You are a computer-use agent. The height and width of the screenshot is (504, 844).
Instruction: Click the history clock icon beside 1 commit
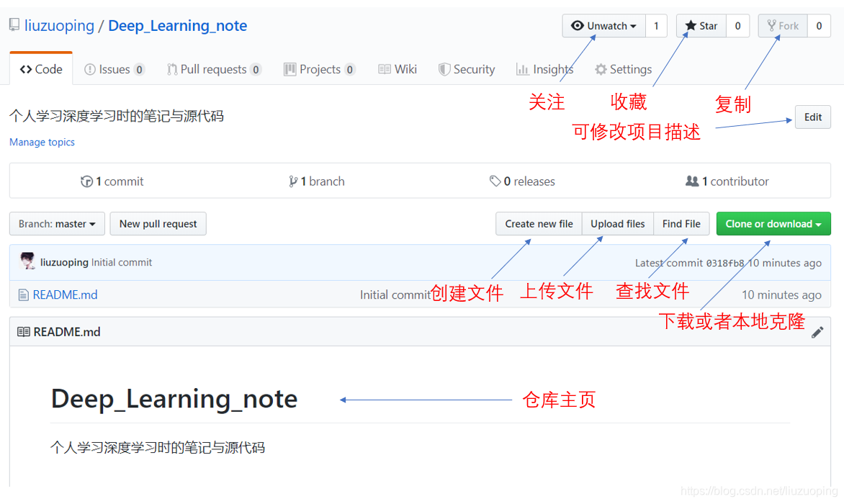click(x=86, y=182)
